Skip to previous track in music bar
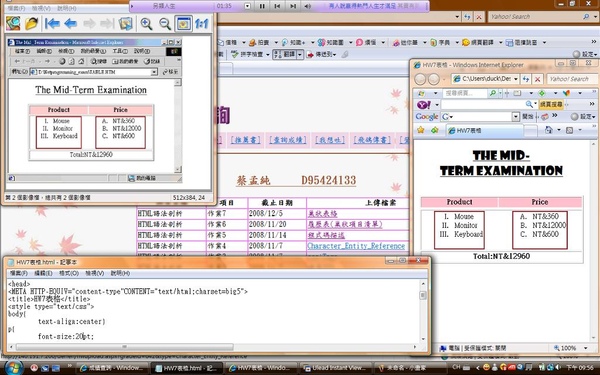This screenshot has height=375, width=600. point(277,6)
